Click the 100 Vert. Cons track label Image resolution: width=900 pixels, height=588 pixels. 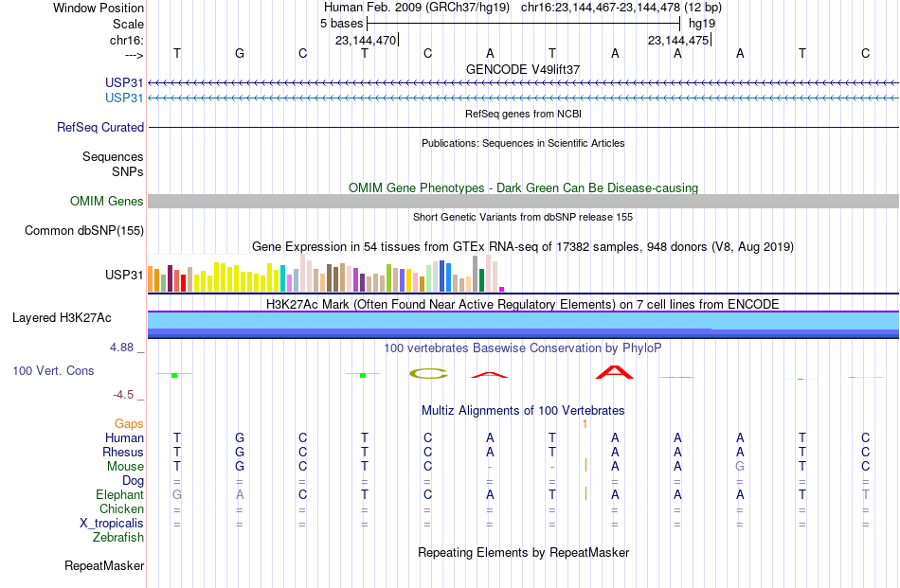[53, 370]
